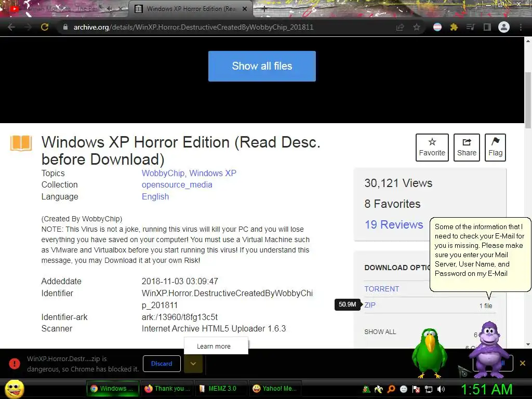The height and width of the screenshot is (399, 532).
Task: View site security lock information
Action: [x=65, y=27]
